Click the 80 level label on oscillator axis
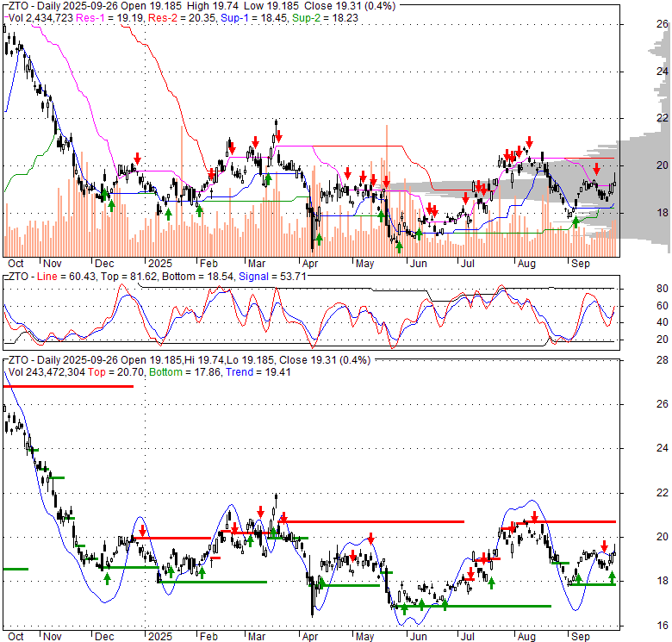The width and height of the screenshot is (672, 642). 663,289
